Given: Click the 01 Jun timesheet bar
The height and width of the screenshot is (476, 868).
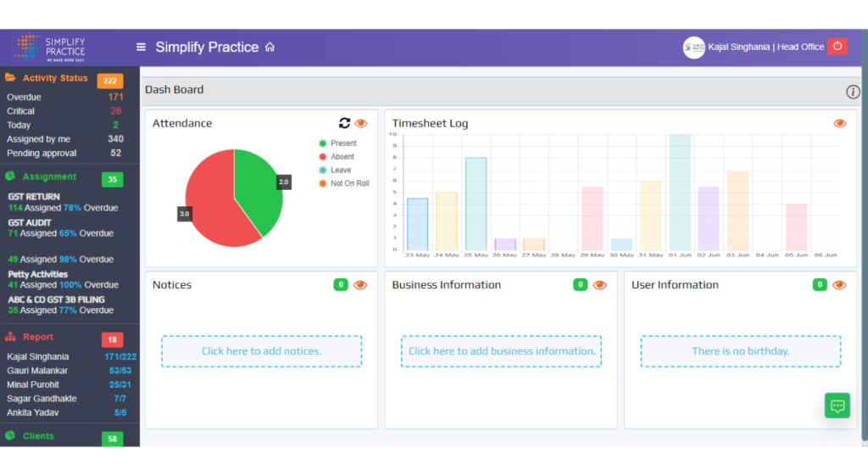Looking at the screenshot, I should pyautogui.click(x=680, y=193).
